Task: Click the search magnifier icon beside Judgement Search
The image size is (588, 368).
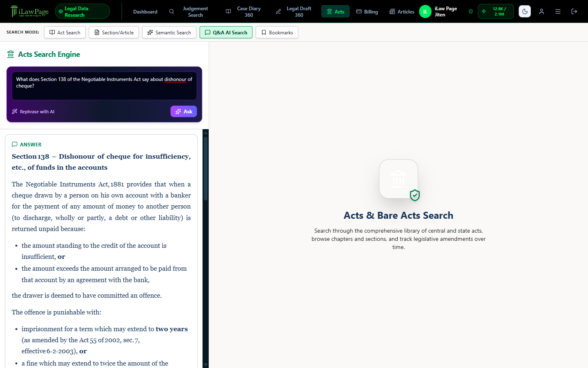Action: (x=171, y=11)
